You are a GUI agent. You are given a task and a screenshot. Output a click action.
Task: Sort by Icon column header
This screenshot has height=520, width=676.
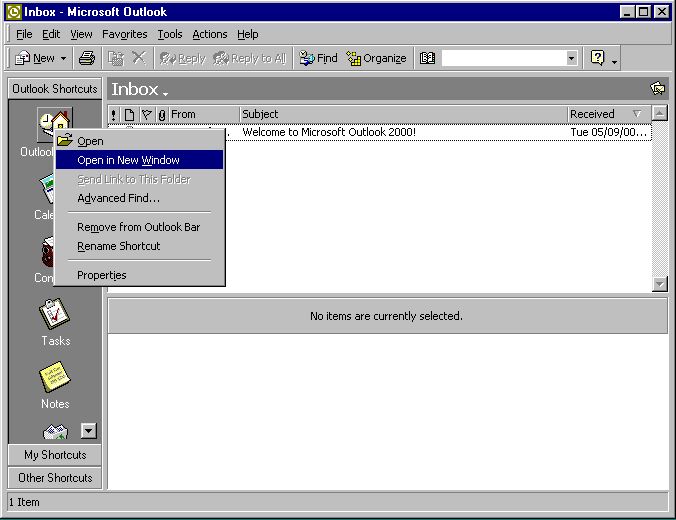[129, 115]
